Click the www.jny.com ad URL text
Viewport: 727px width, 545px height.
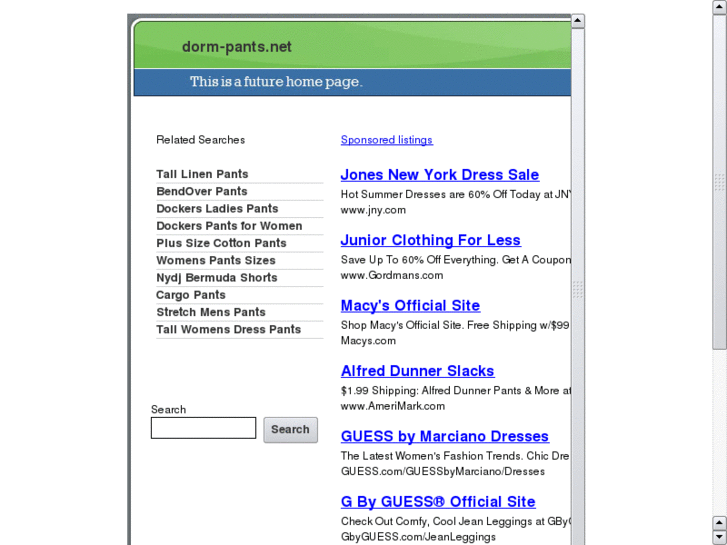373,210
